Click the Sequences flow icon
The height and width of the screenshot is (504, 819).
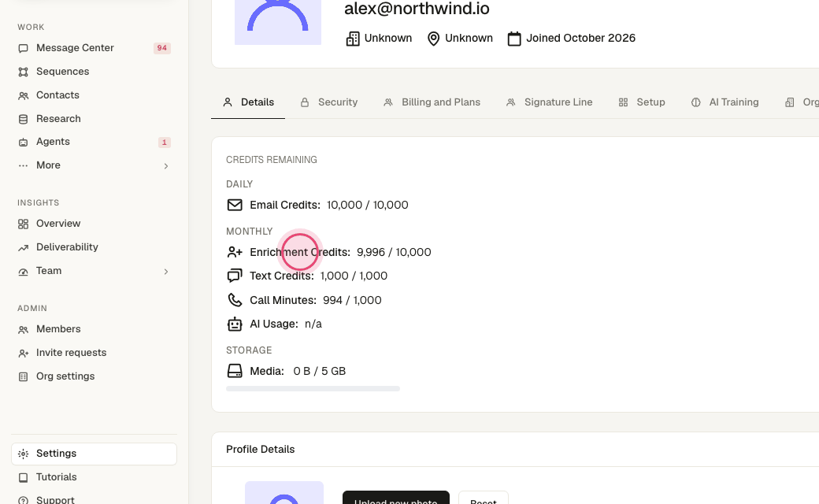coord(23,72)
